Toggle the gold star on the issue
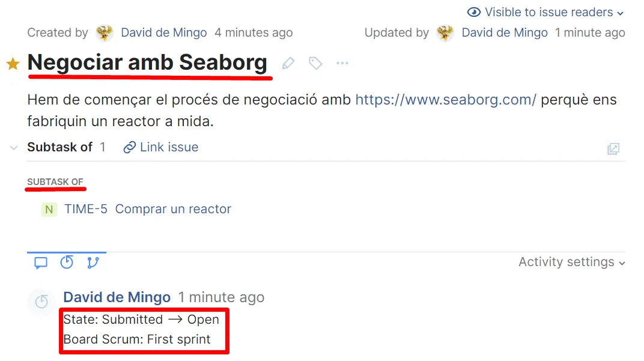644x361 pixels. 13,64
